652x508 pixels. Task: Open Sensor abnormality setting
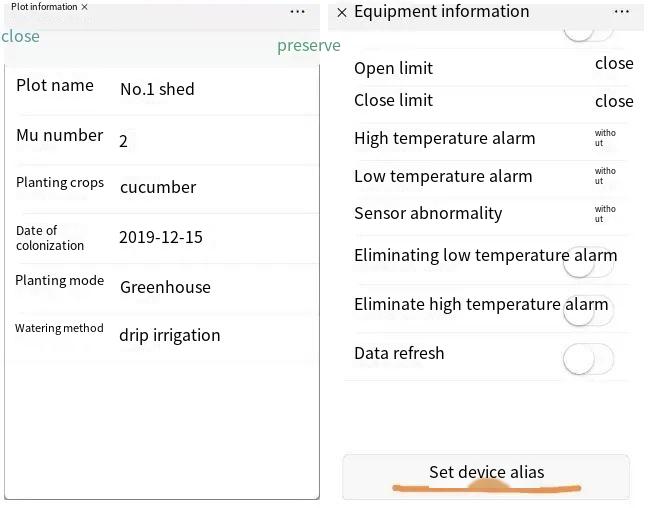point(605,214)
